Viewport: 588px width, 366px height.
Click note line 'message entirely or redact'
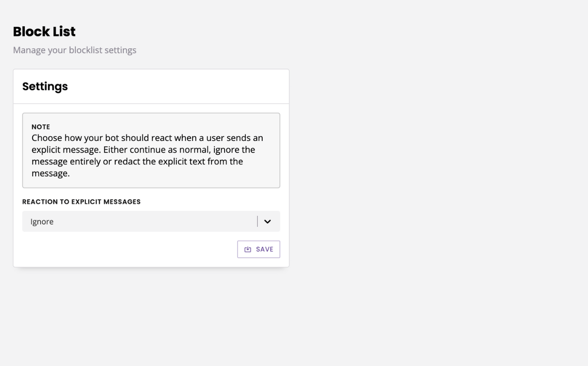tap(137, 162)
